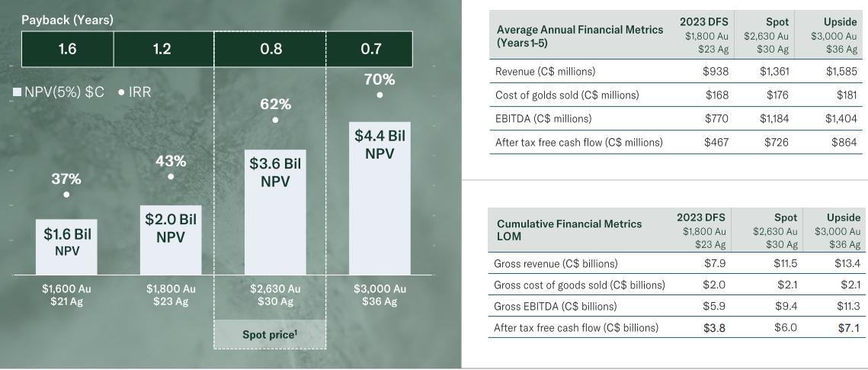Screen dimensions: 868x370
Task: Click the white dot below 37% IRR
Action: click(x=66, y=195)
